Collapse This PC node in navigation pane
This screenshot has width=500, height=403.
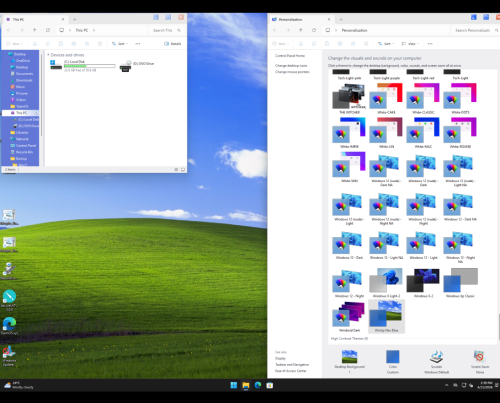coord(36,113)
